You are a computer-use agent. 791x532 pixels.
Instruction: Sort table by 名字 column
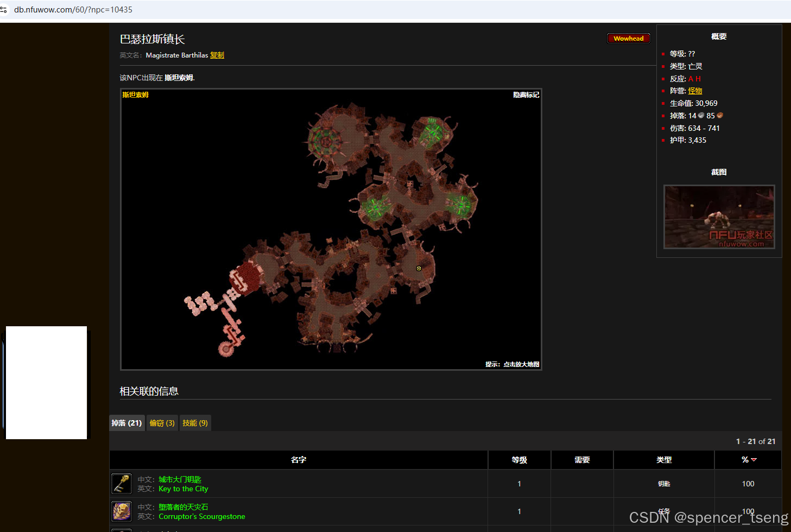(x=299, y=460)
